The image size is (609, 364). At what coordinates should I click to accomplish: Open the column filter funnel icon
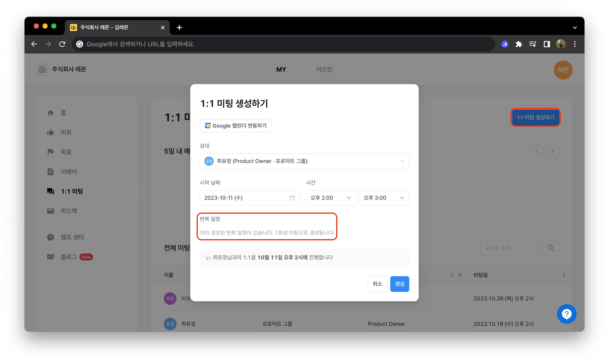click(460, 275)
